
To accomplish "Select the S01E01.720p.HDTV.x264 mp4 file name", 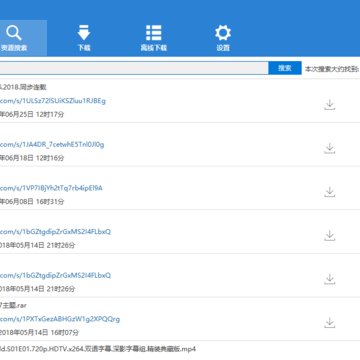I will pyautogui.click(x=98, y=349).
